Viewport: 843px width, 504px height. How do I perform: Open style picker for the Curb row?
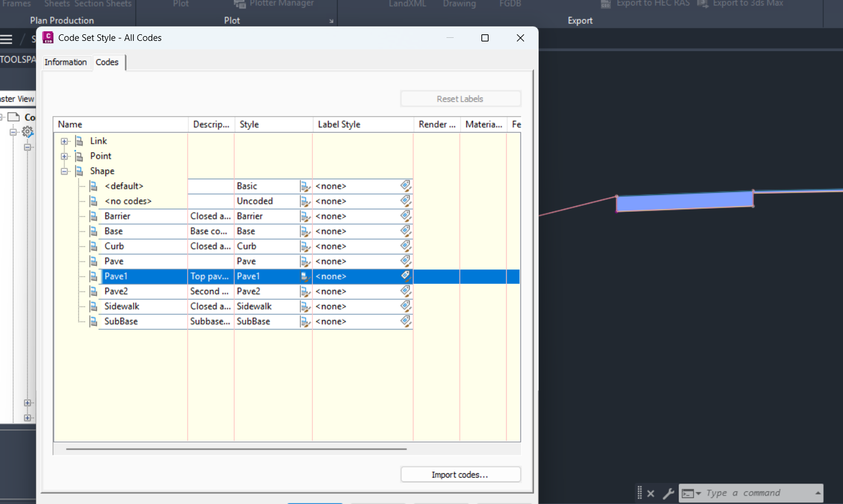point(305,246)
